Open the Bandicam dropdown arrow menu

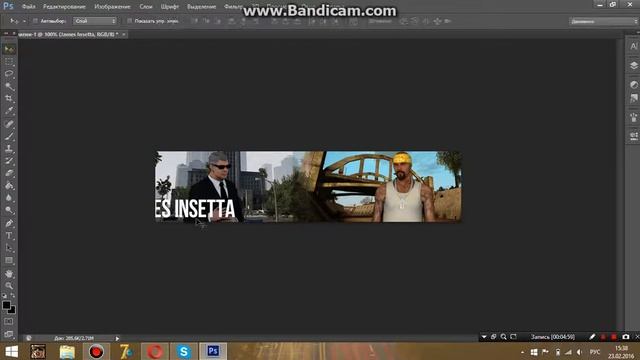click(484, 337)
